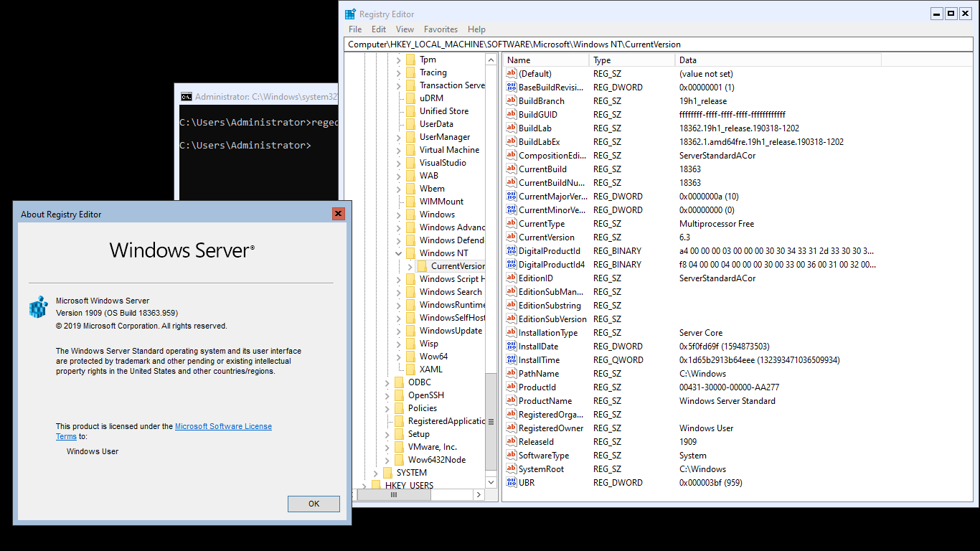Click the folder icon of the WIMMount key

[x=410, y=202]
